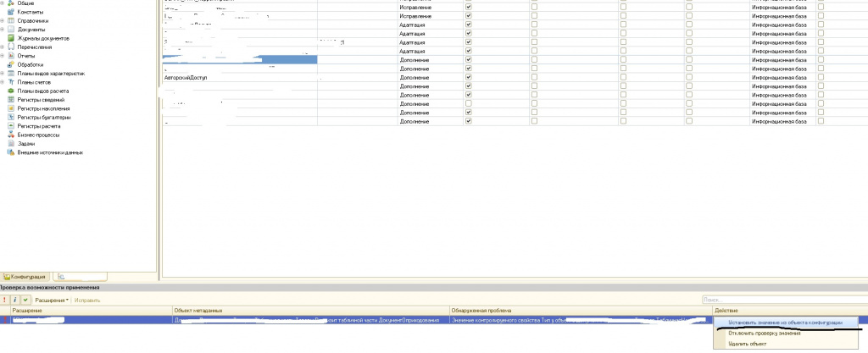
Task: Select the Документы node icon
Action: click(x=10, y=30)
